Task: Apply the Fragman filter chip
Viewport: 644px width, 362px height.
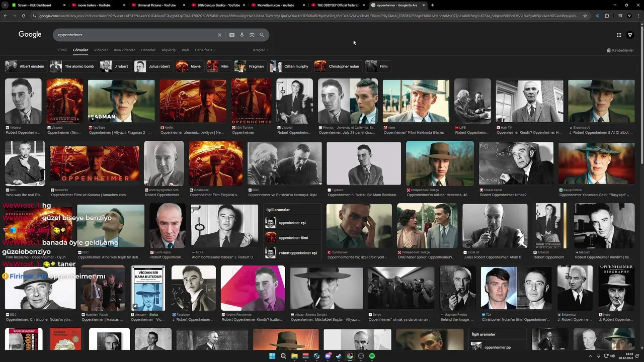Action: coord(250,66)
